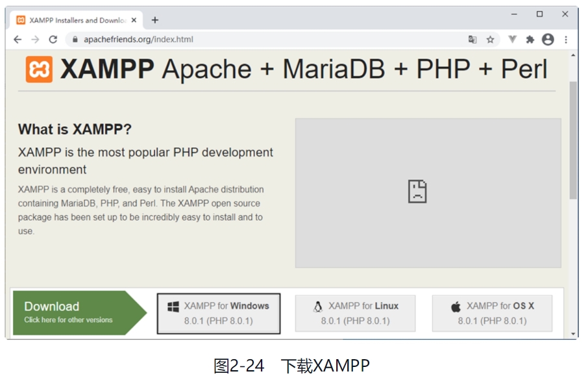Bookmark this page with the star icon

491,40
